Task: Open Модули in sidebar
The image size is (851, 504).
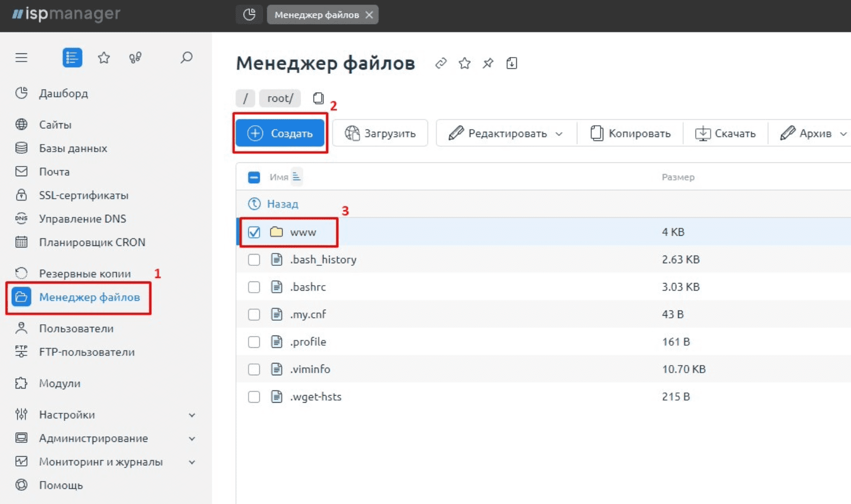Action: pyautogui.click(x=60, y=383)
